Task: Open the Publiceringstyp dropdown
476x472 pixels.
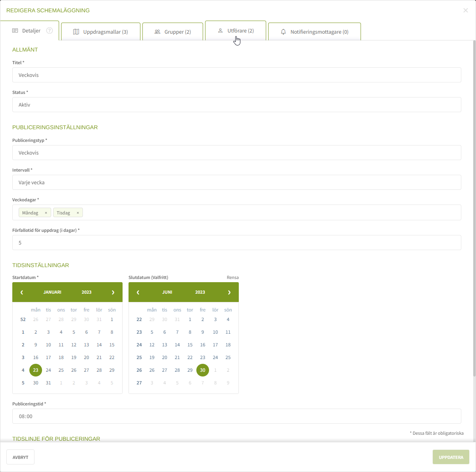Action: [236, 153]
